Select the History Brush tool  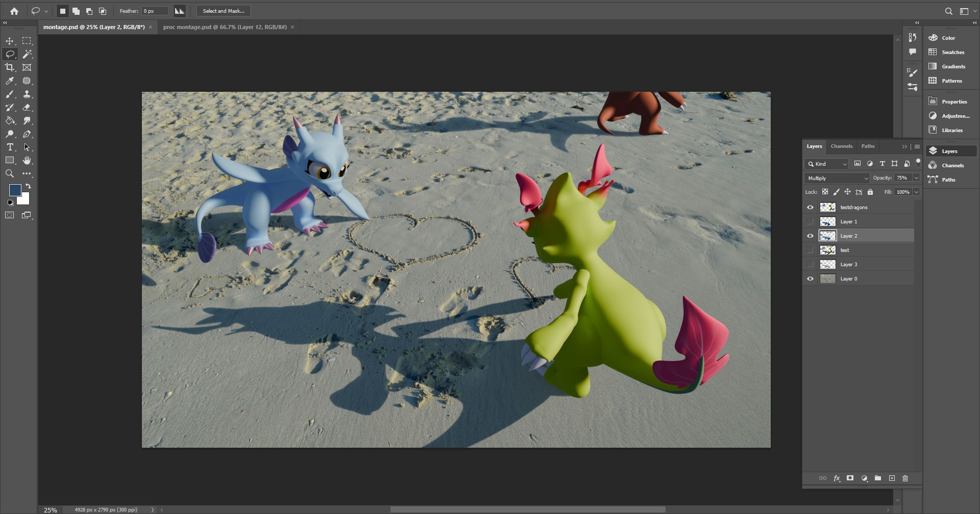(10, 108)
